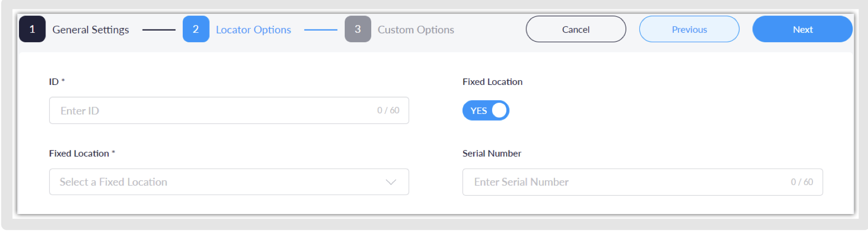Click the required ID field label

[x=56, y=82]
